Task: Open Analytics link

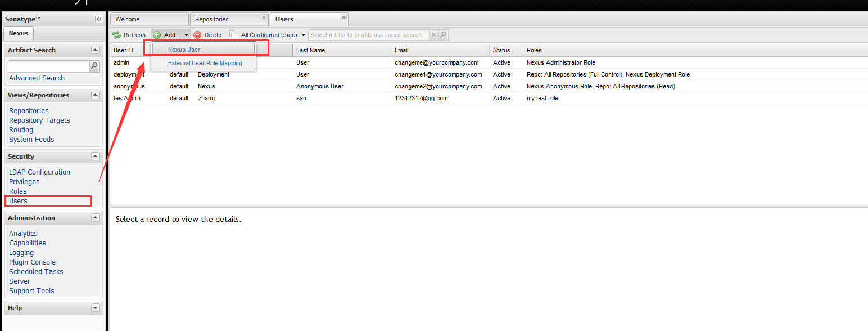Action: click(23, 234)
